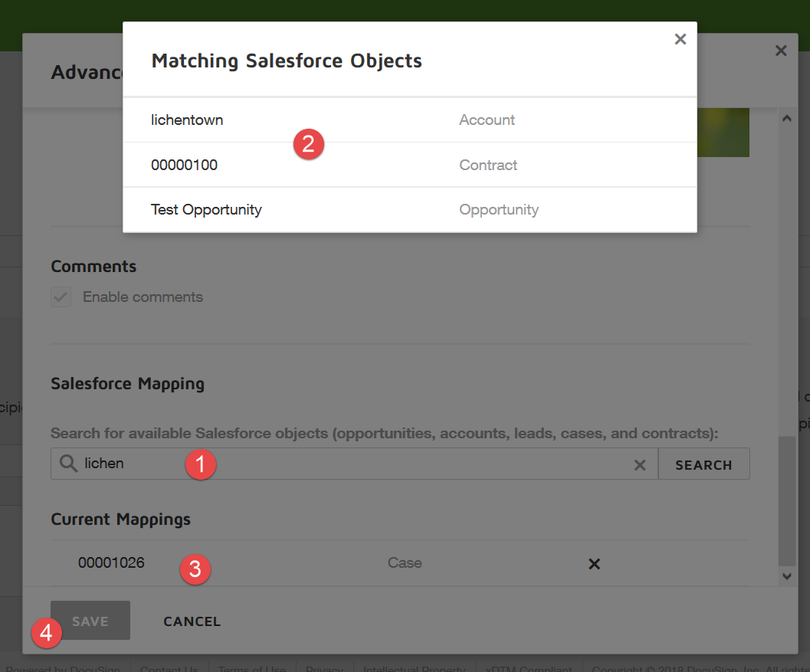Open the Contact Us footer link
The image size is (810, 672).
[169, 668]
